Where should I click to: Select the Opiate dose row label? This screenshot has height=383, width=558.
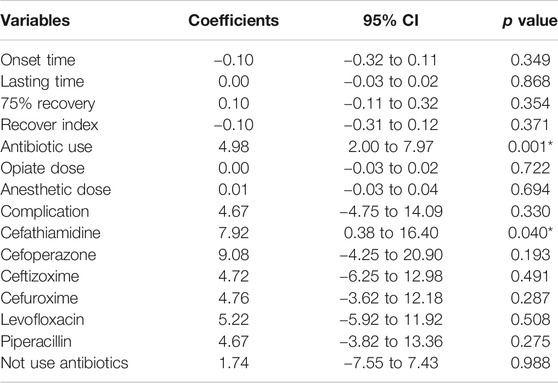[x=42, y=168]
